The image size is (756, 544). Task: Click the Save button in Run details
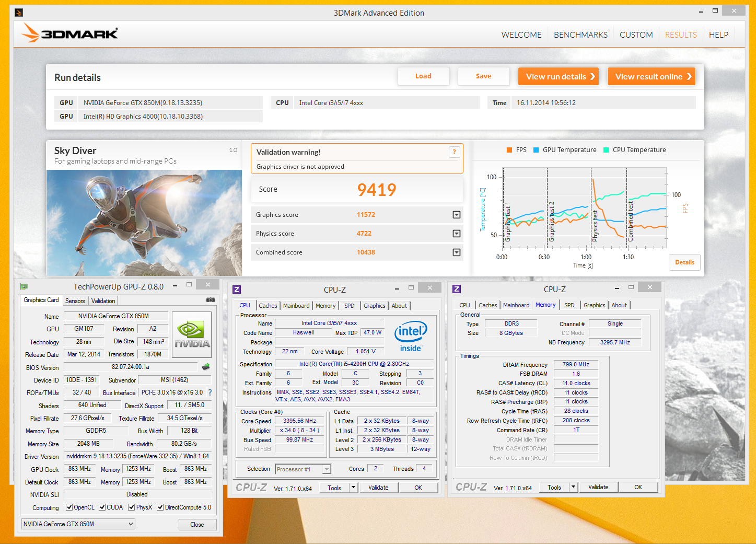484,76
